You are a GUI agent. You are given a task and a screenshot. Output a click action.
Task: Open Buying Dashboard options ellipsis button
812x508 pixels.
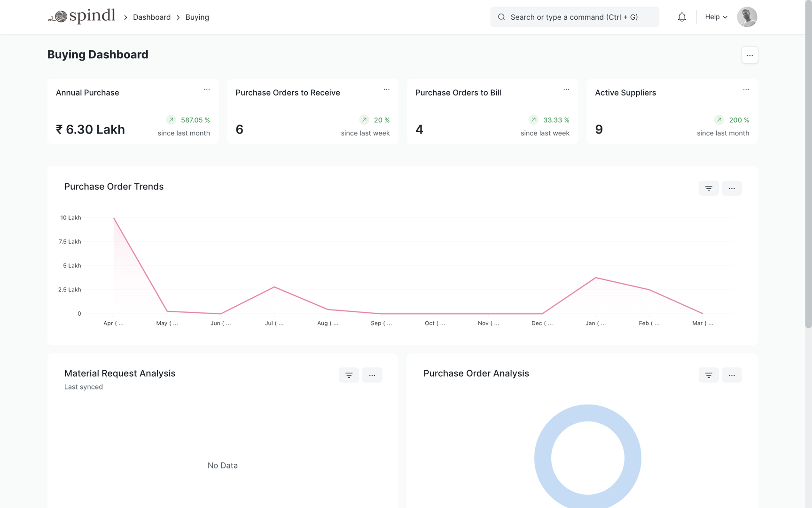pos(750,55)
